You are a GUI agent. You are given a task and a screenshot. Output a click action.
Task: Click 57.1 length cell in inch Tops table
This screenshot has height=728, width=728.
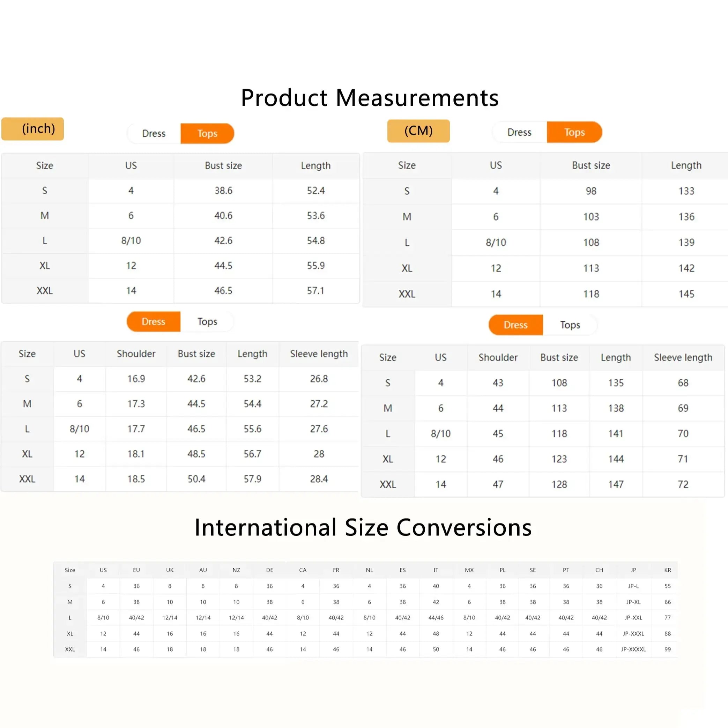tap(315, 290)
